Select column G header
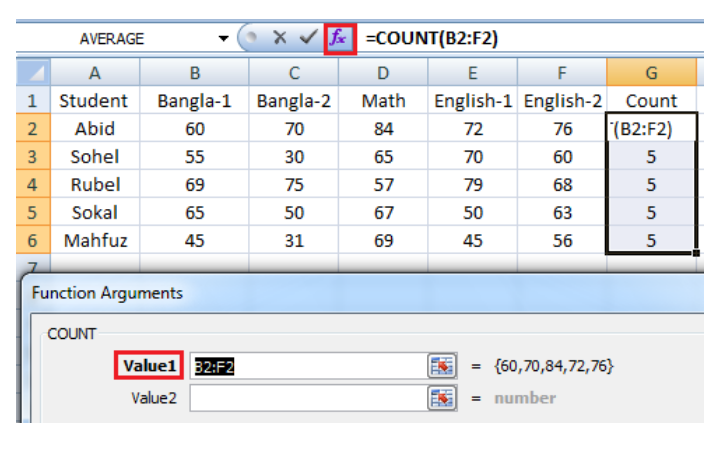 click(x=651, y=73)
